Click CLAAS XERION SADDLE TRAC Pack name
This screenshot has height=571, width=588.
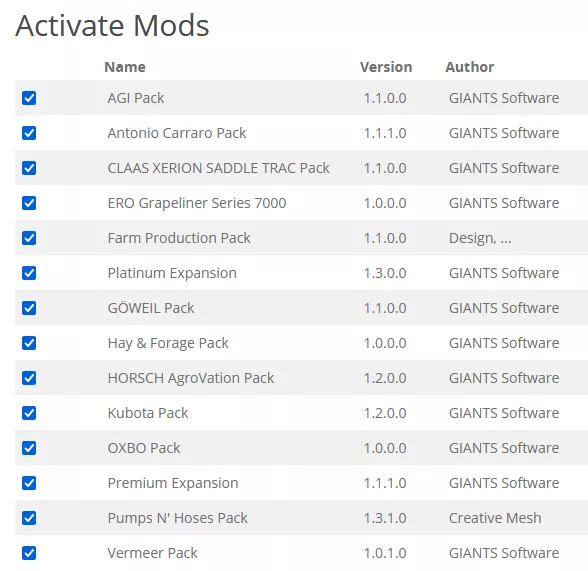[x=218, y=168]
